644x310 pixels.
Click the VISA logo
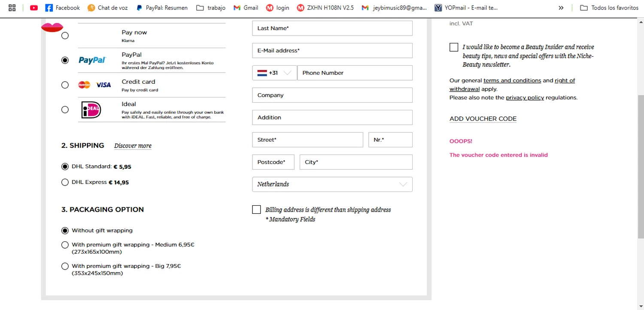(103, 85)
